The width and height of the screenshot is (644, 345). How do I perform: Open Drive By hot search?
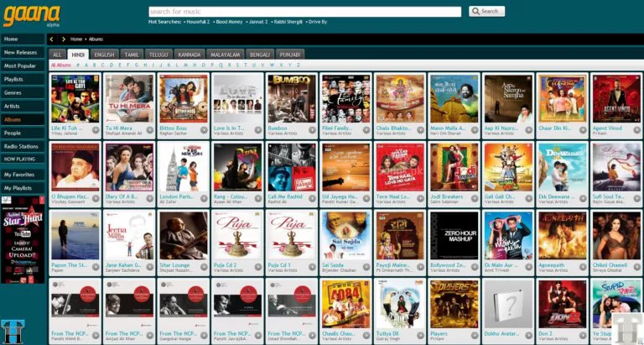[318, 22]
